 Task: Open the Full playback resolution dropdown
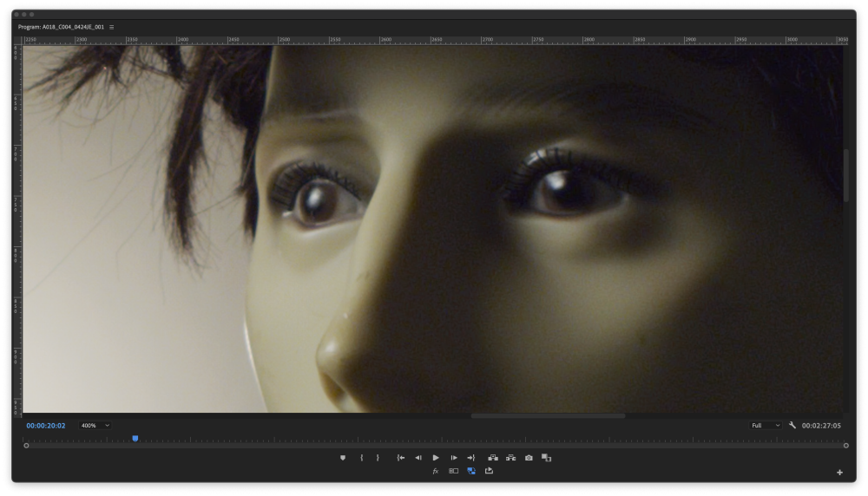coord(766,426)
